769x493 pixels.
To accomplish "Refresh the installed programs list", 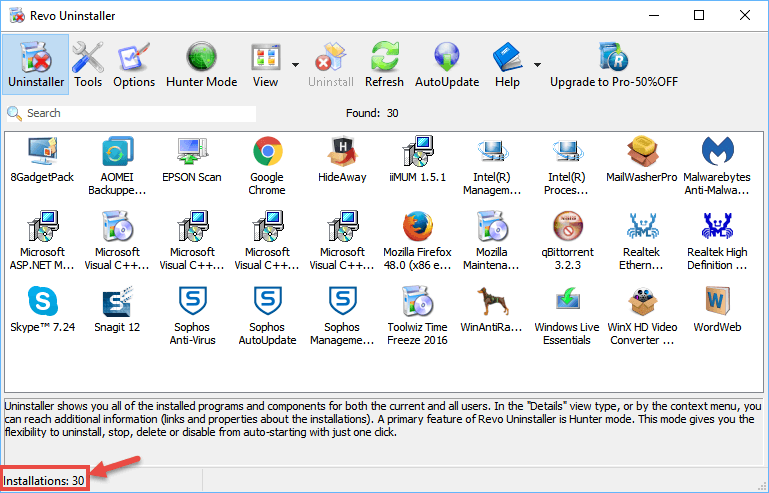I will click(384, 64).
